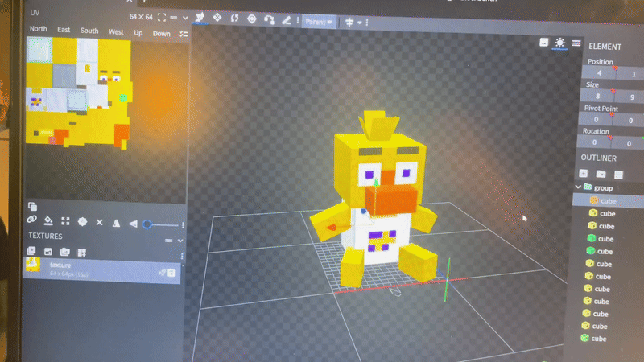Click the UV texture preview image
The image size is (644, 362).
click(78, 92)
